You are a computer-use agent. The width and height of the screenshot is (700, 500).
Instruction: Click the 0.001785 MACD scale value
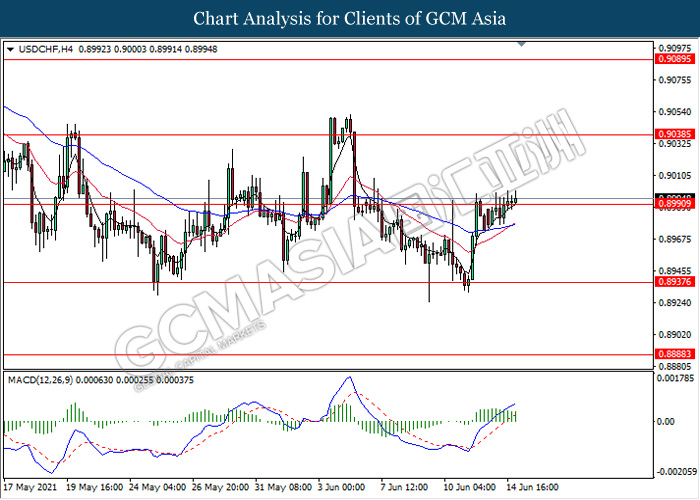click(677, 379)
